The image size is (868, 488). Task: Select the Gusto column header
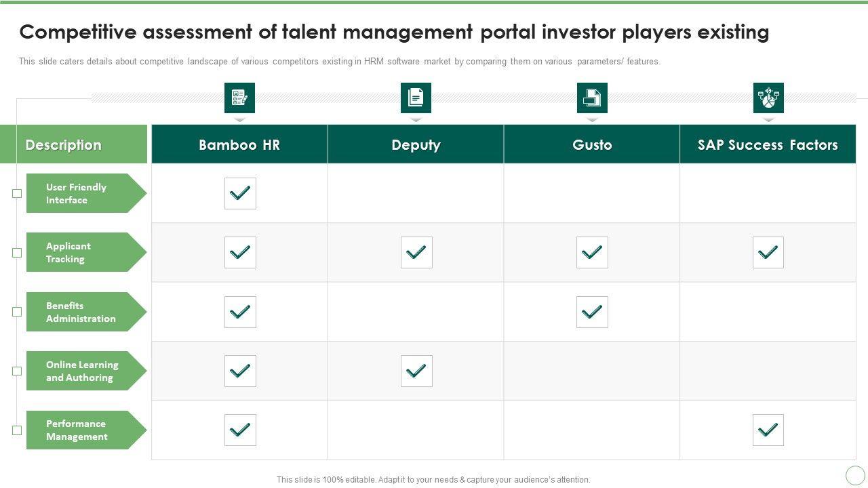592,144
